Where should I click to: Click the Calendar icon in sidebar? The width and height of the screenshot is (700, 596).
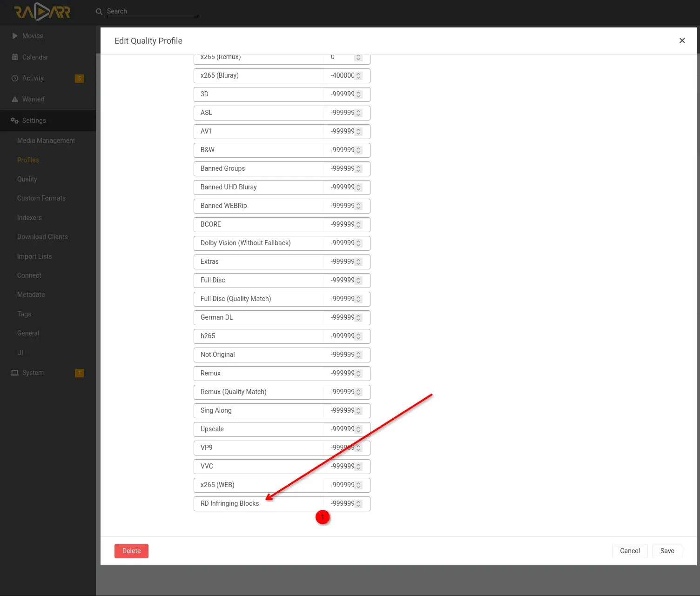15,57
